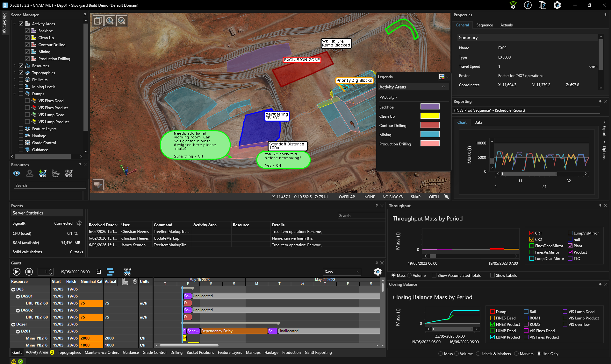Click the Mining legend color swatch
Screen dimensions: 611x364
(x=430, y=135)
